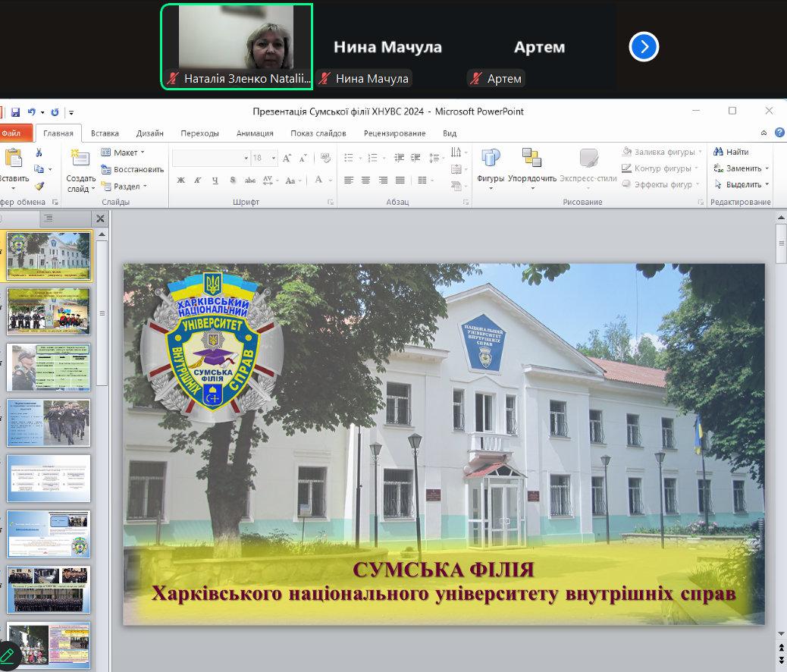The image size is (787, 672).
Task: Select the second slide thumbnail
Action: coord(49,311)
